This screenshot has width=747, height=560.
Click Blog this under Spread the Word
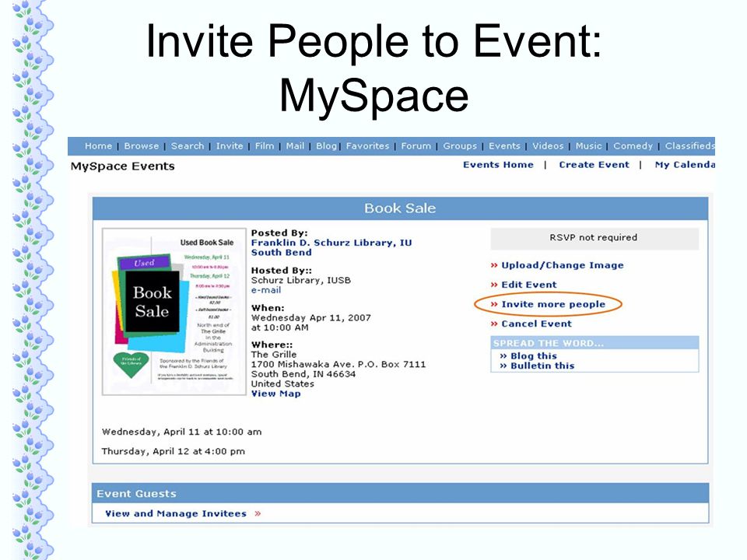pos(534,356)
